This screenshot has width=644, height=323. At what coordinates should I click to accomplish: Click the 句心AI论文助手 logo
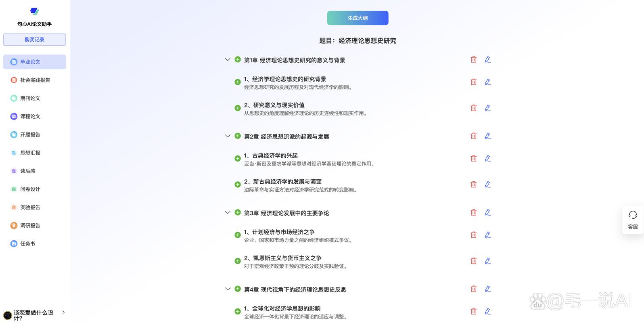pos(35,11)
